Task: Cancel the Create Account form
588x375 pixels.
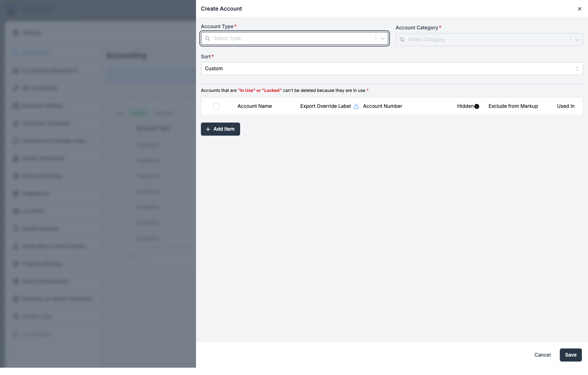Action: pos(543,355)
